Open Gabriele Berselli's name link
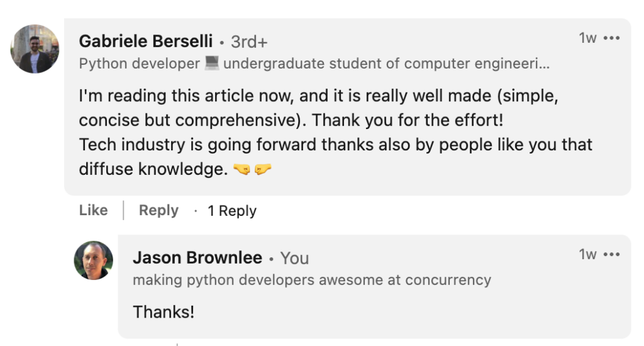Viewport: 644px width, 346px height. 146,42
